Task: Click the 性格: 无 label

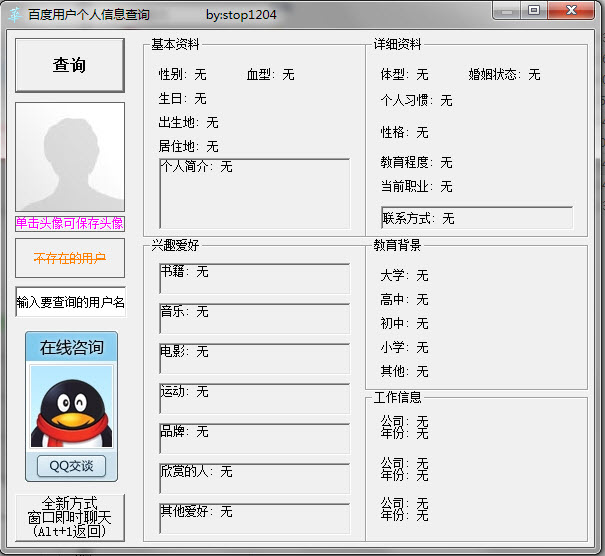Action: click(404, 132)
